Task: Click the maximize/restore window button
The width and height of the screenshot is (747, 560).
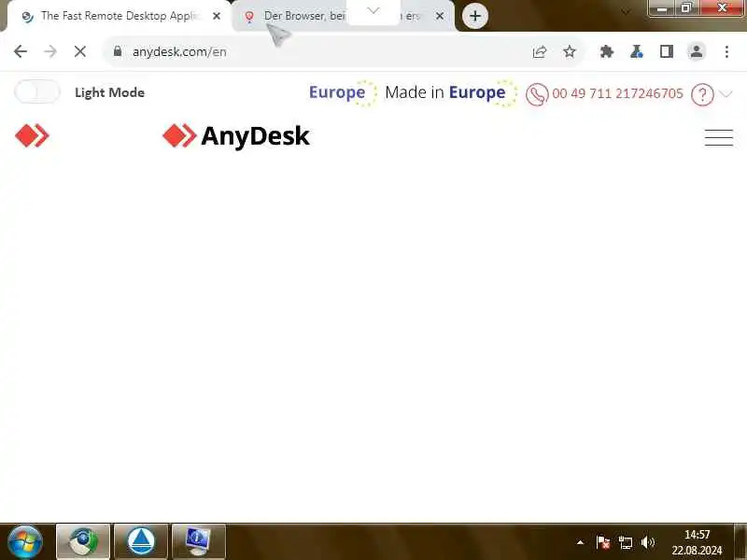Action: (x=686, y=8)
